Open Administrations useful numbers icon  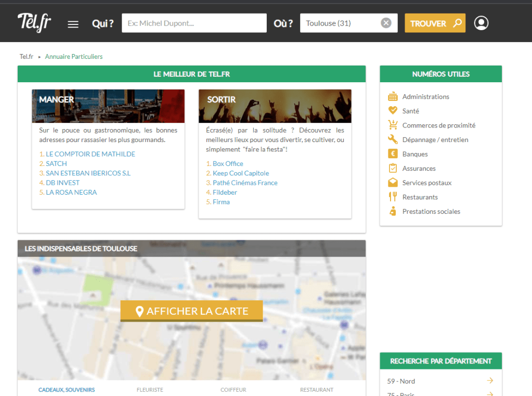click(393, 97)
